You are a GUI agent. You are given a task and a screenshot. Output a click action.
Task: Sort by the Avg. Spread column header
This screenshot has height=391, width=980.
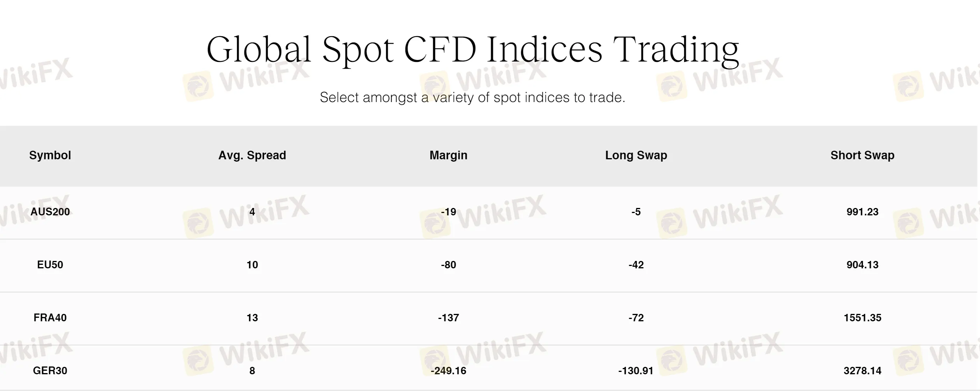point(252,155)
